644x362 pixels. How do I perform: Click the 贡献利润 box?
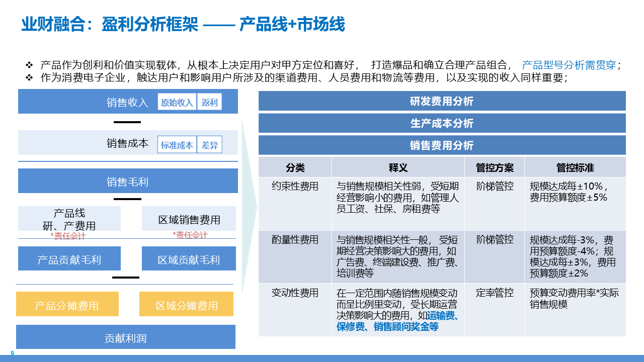coord(126,337)
